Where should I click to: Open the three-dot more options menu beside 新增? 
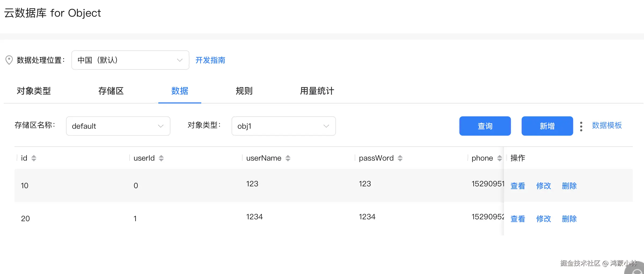(x=581, y=126)
